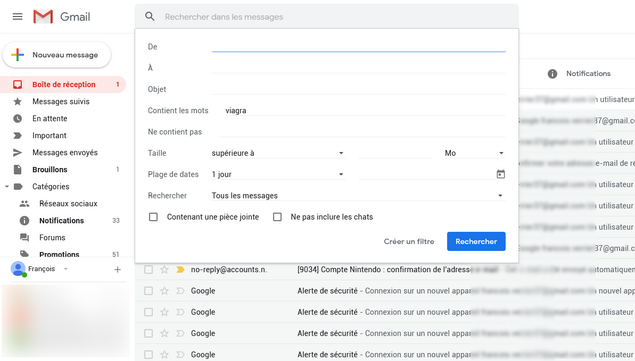The width and height of the screenshot is (635, 361).
Task: Click the document icon beside Brouillons
Action: point(17,169)
